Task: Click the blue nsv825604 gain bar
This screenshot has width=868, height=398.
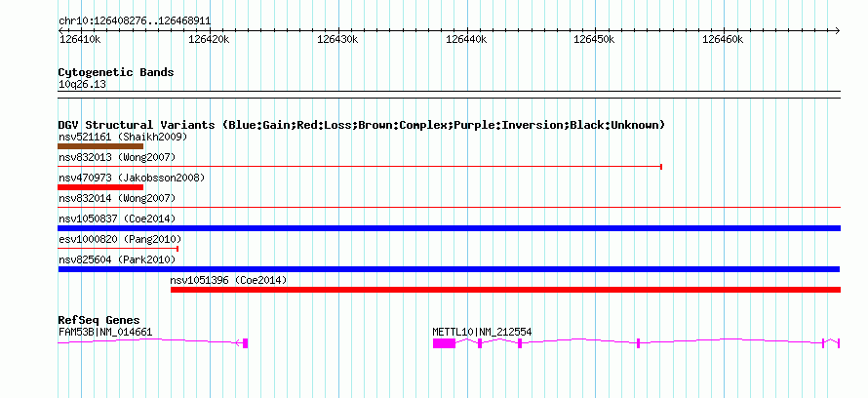Action: (449, 269)
